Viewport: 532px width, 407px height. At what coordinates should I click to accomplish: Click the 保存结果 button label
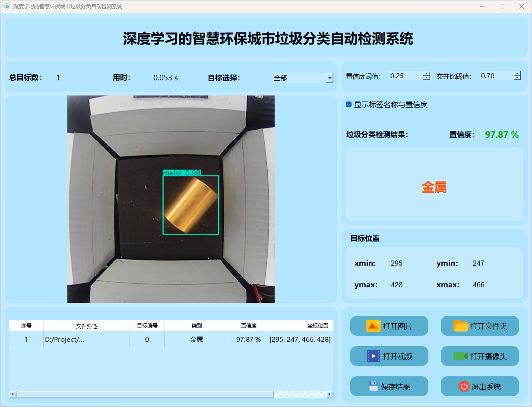pyautogui.click(x=395, y=387)
